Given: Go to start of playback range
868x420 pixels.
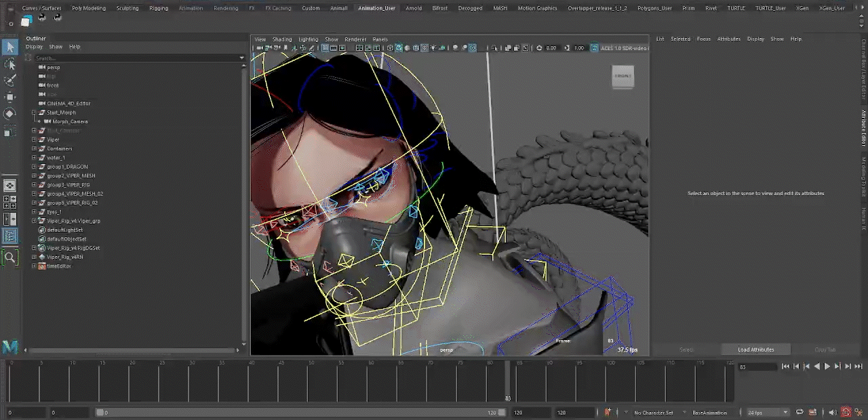Looking at the screenshot, I should click(x=785, y=366).
